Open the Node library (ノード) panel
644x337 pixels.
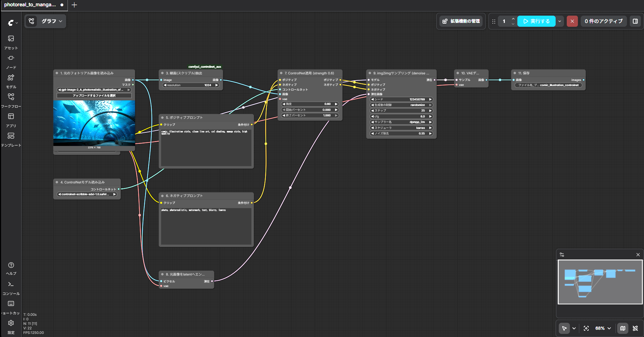11,61
